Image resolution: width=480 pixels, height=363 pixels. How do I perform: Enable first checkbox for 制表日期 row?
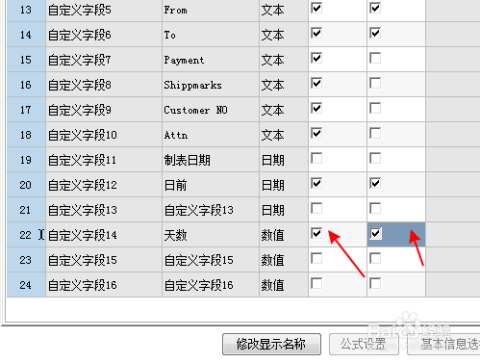316,158
